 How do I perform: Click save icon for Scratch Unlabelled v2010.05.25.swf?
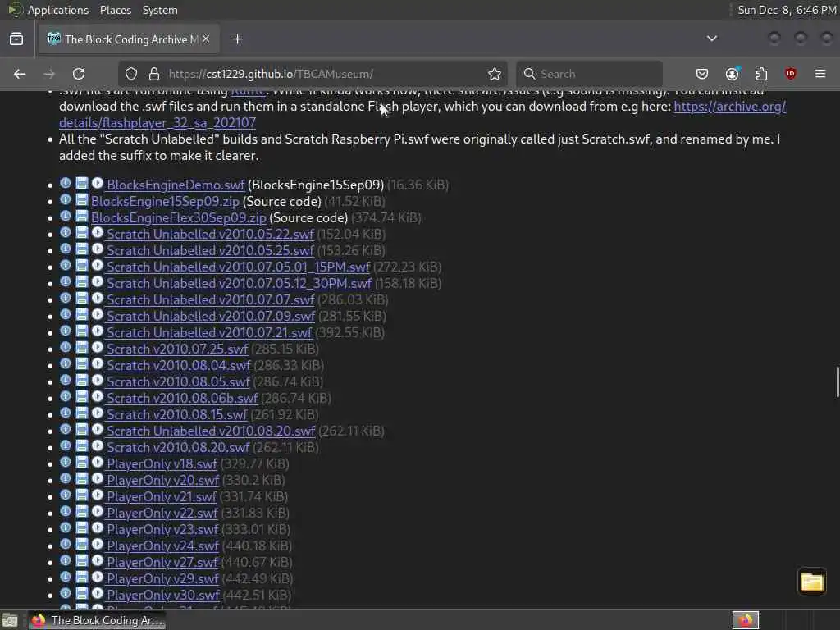point(81,249)
